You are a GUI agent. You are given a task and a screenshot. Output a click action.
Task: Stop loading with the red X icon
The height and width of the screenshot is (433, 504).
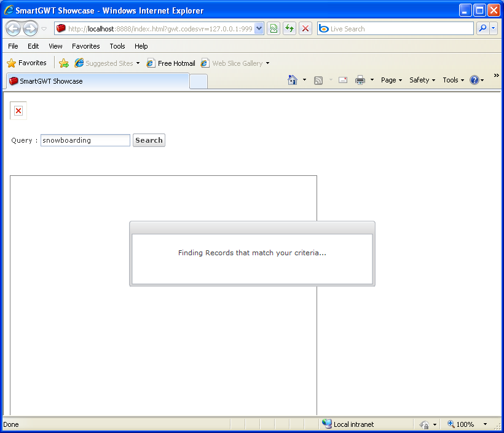coord(305,29)
